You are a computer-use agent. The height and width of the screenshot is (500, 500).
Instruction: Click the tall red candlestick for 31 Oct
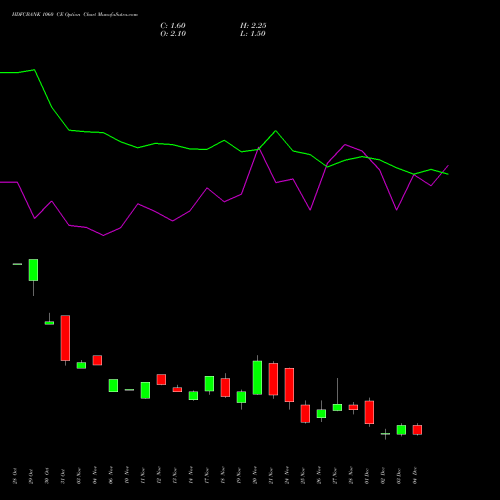point(65,338)
